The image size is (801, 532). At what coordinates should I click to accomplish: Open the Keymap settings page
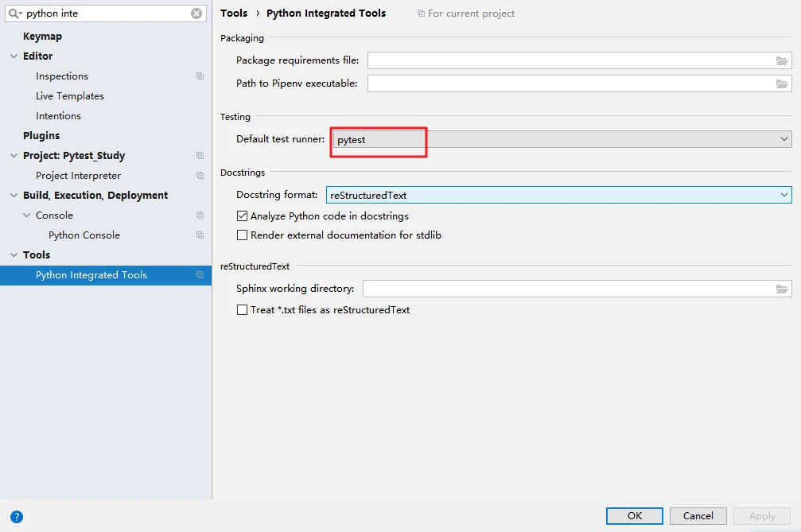42,37
